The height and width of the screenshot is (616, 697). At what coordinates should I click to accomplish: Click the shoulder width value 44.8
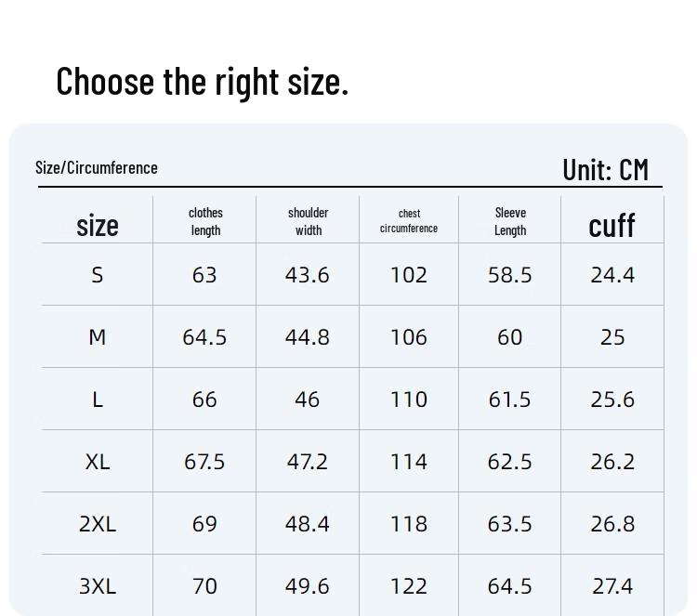click(x=307, y=337)
